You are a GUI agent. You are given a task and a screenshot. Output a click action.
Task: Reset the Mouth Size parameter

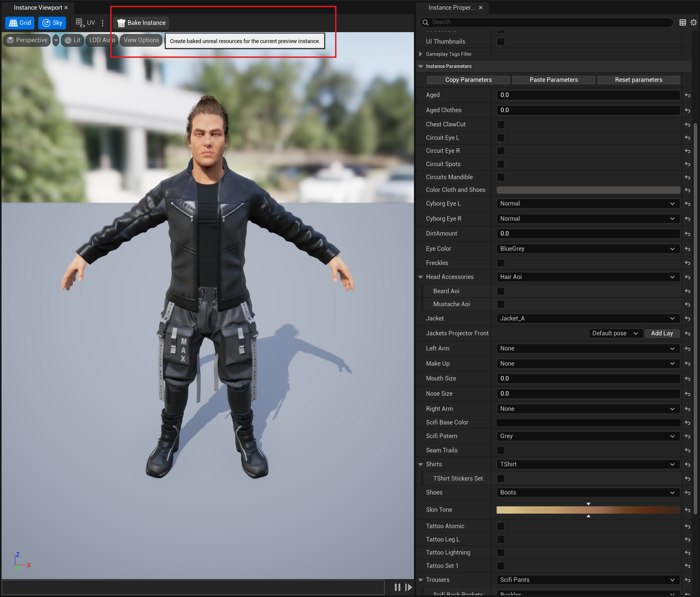pos(688,379)
